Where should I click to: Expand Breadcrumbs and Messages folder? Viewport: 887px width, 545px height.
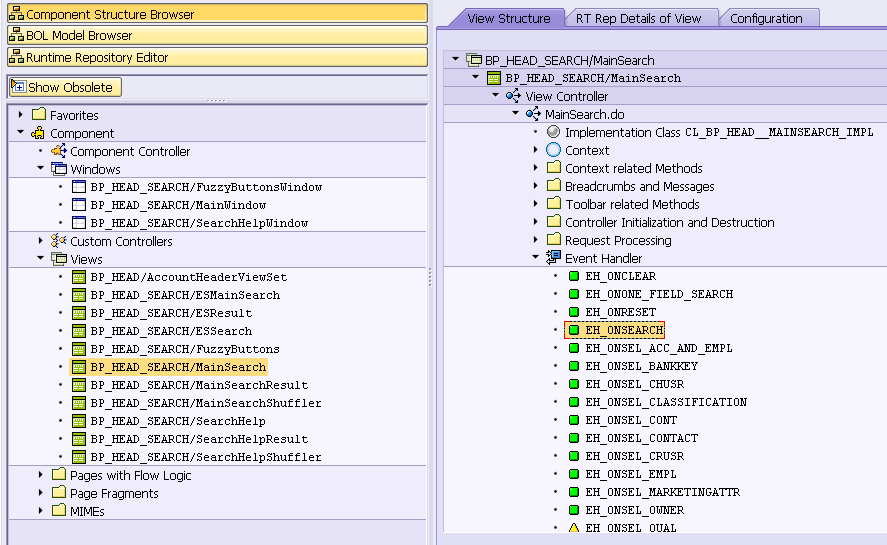tap(536, 186)
